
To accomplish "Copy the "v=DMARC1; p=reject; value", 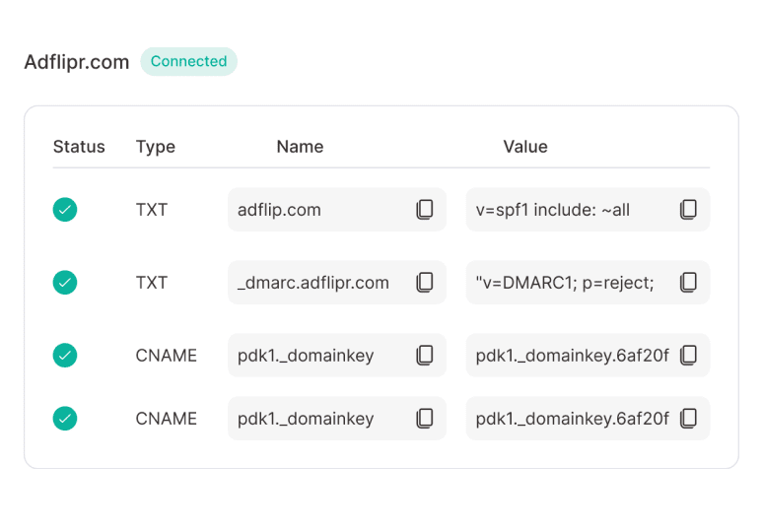I will (688, 283).
